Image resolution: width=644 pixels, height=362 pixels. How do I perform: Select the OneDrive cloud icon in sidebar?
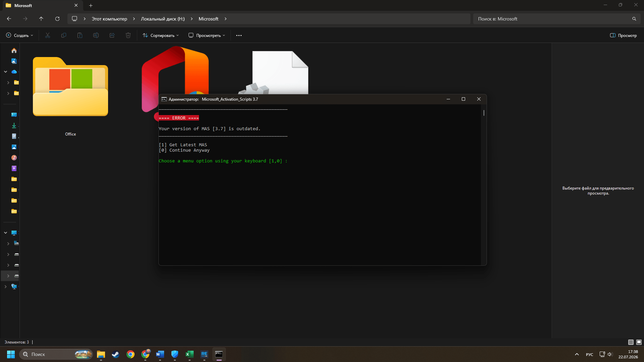click(x=14, y=72)
